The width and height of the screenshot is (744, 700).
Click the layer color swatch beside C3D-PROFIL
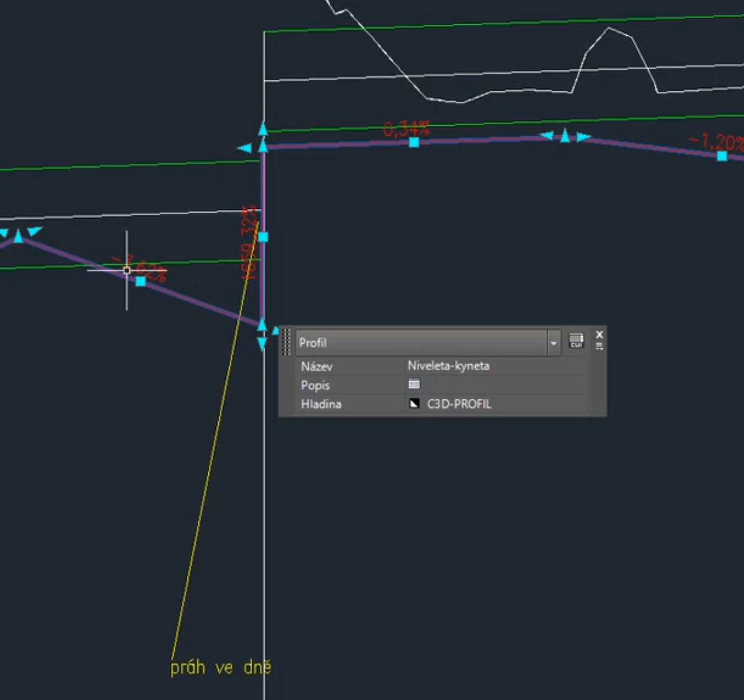(414, 404)
